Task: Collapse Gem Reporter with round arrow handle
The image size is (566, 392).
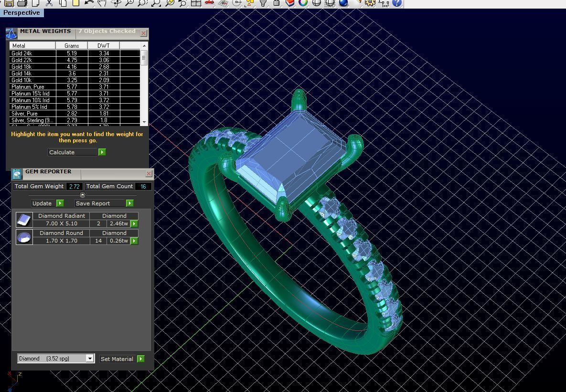Action: point(82,195)
